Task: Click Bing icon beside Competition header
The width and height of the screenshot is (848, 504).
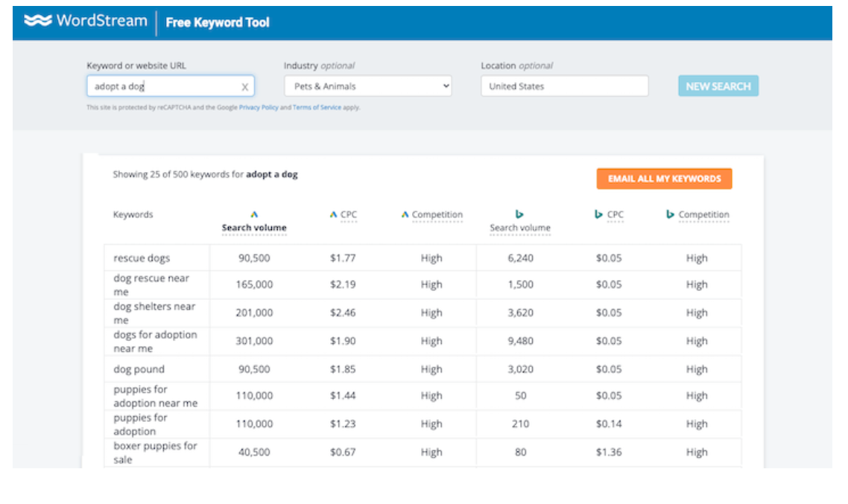Action: (671, 214)
